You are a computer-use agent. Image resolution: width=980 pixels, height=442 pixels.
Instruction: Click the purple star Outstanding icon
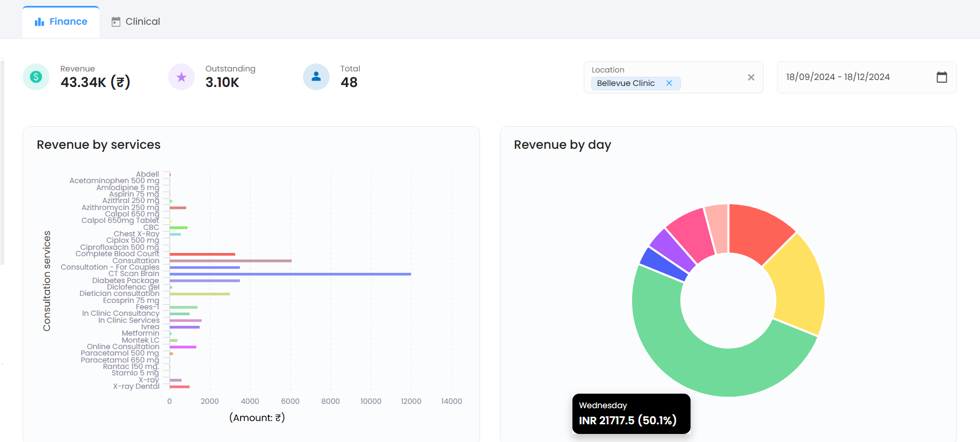point(182,77)
